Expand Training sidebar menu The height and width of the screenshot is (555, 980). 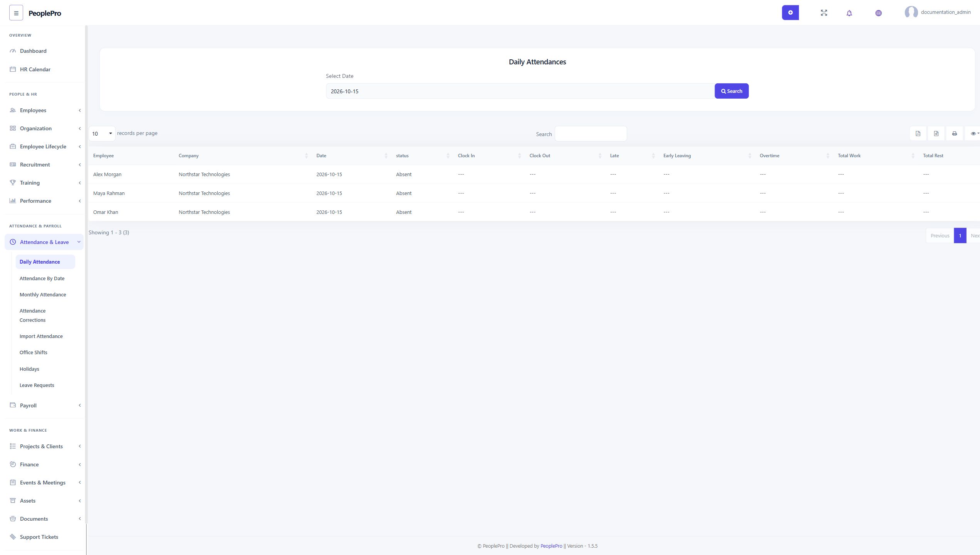(x=44, y=183)
